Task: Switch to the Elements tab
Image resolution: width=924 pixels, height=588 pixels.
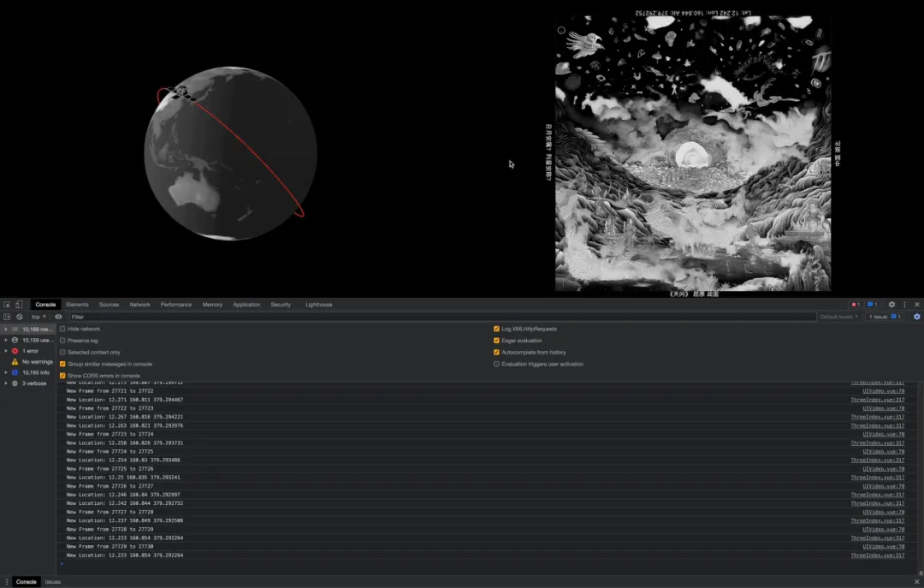Action: pos(77,305)
